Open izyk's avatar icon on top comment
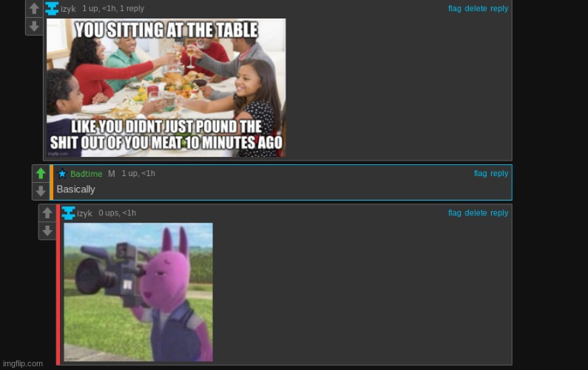588x370 pixels. click(52, 8)
